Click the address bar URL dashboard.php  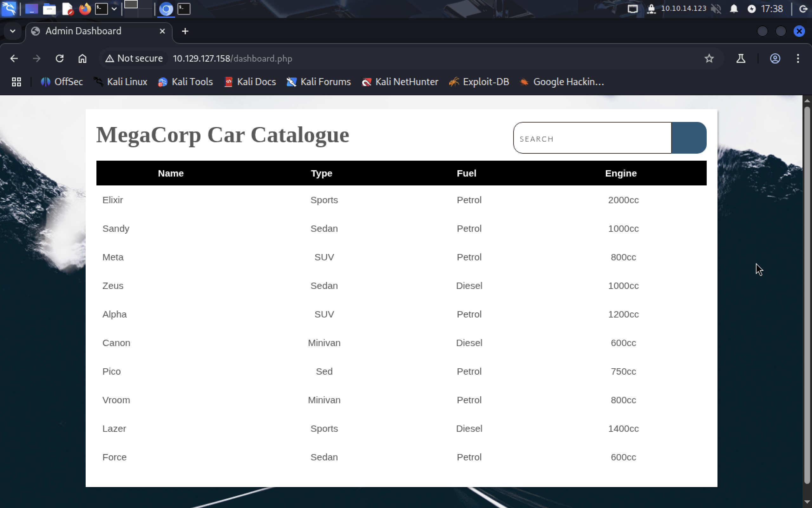click(232, 58)
